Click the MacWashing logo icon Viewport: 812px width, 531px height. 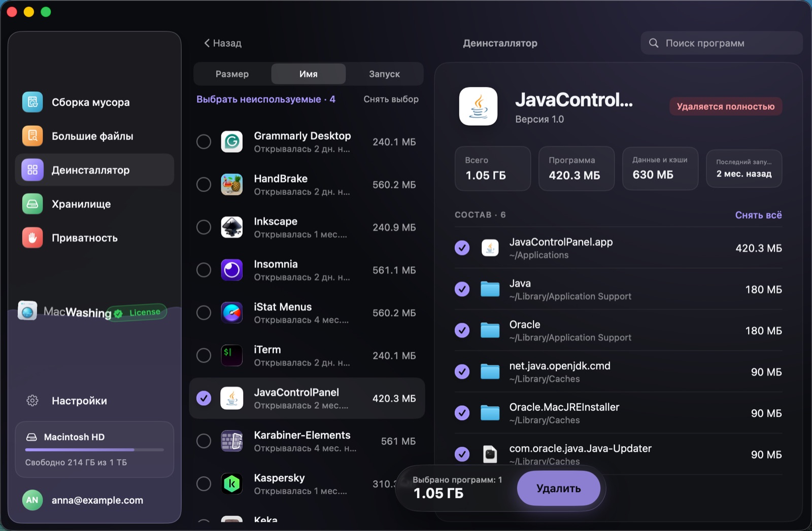coord(27,310)
